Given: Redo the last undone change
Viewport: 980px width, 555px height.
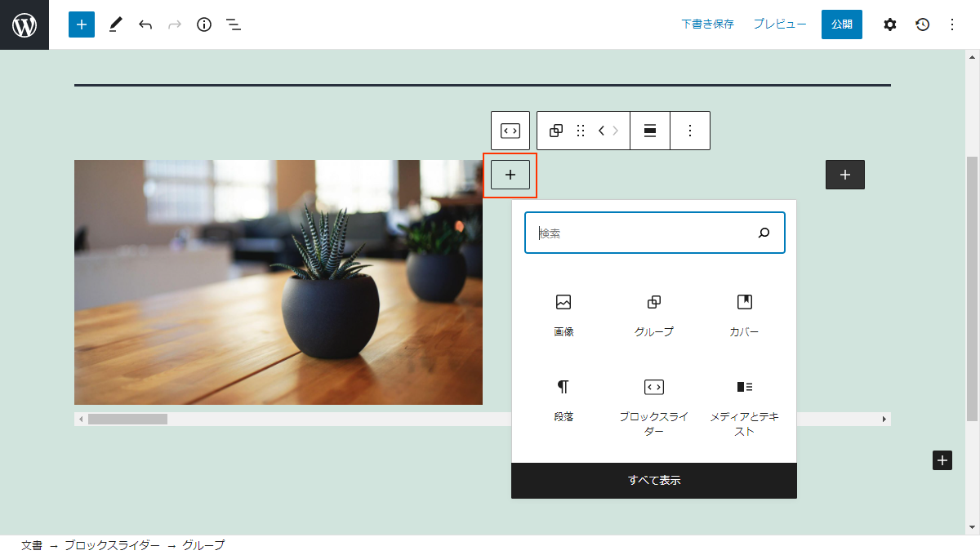Looking at the screenshot, I should pyautogui.click(x=175, y=24).
